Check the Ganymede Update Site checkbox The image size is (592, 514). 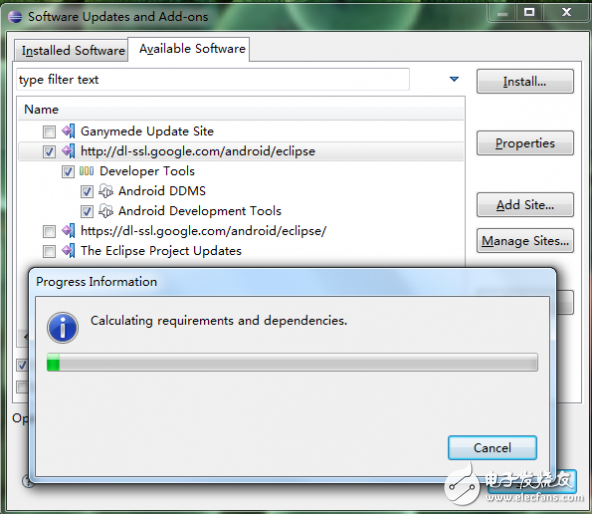pos(49,132)
